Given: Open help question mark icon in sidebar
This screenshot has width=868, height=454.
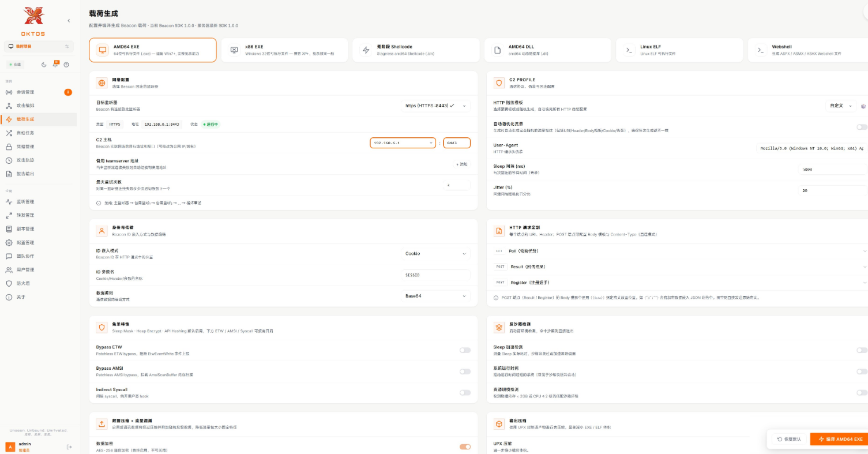Looking at the screenshot, I should (66, 65).
